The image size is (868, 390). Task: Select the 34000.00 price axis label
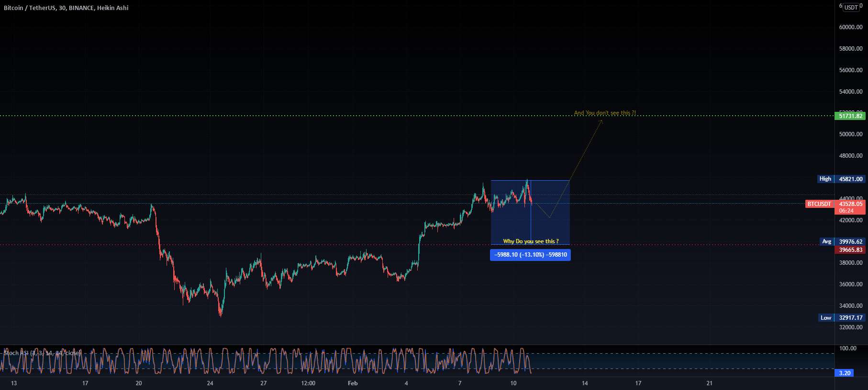851,306
